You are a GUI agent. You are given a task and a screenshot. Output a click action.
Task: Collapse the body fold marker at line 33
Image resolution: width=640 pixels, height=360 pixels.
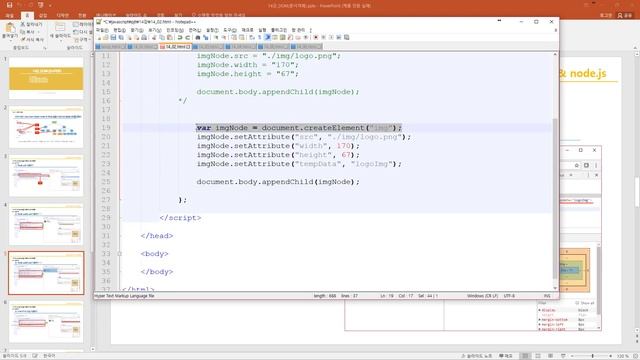point(120,254)
